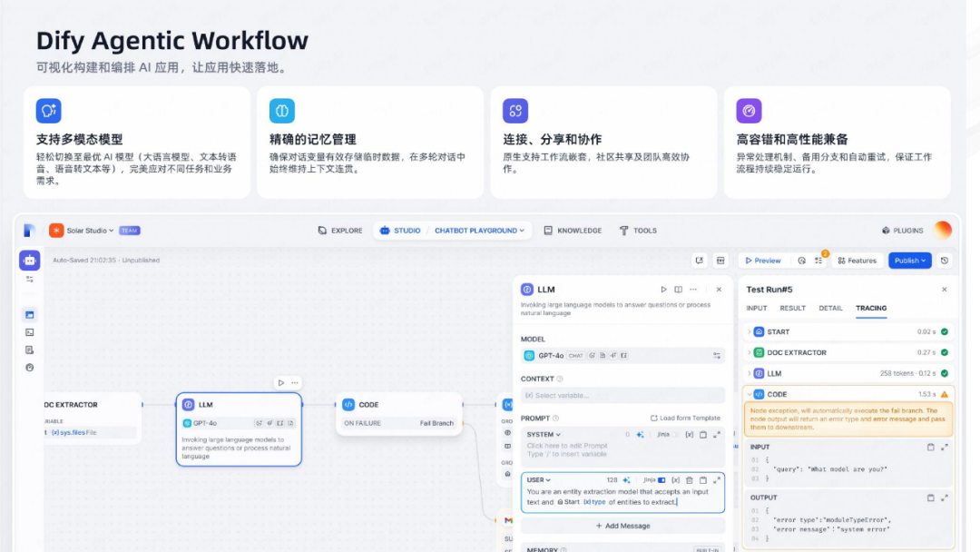Expand the USER prompt editor
The height and width of the screenshot is (552, 980).
click(717, 480)
